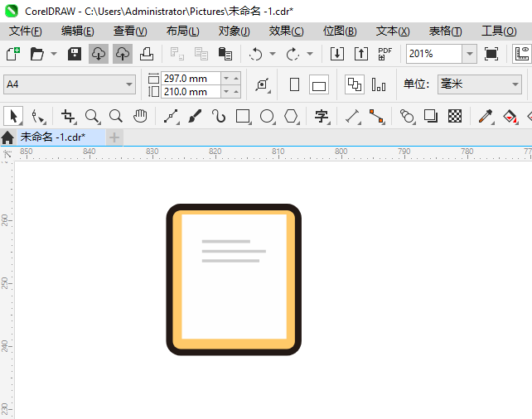The image size is (532, 419).
Task: Create a new document via toolbar icon
Action: (x=13, y=54)
